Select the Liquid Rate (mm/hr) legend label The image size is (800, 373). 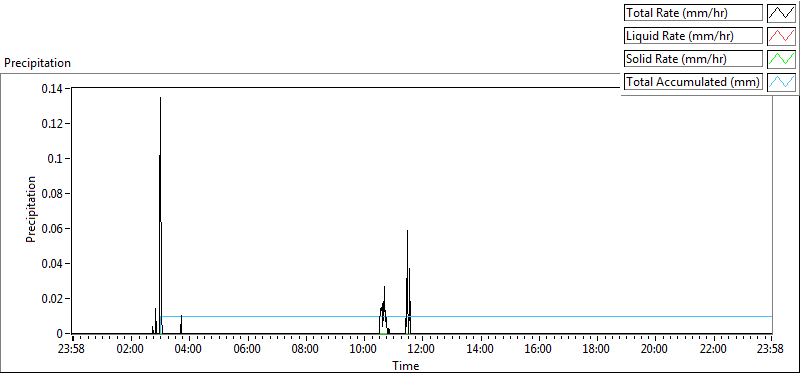(693, 36)
